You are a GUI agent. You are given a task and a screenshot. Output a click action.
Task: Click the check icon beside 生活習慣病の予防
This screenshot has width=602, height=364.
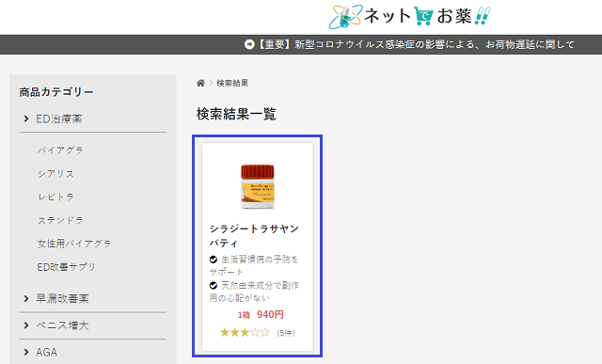[x=214, y=260]
